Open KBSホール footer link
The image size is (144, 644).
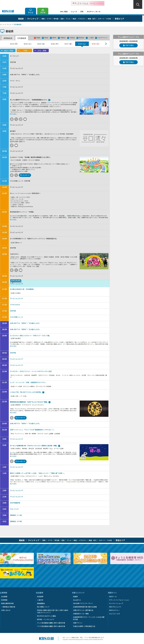pyautogui.click(x=113, y=597)
